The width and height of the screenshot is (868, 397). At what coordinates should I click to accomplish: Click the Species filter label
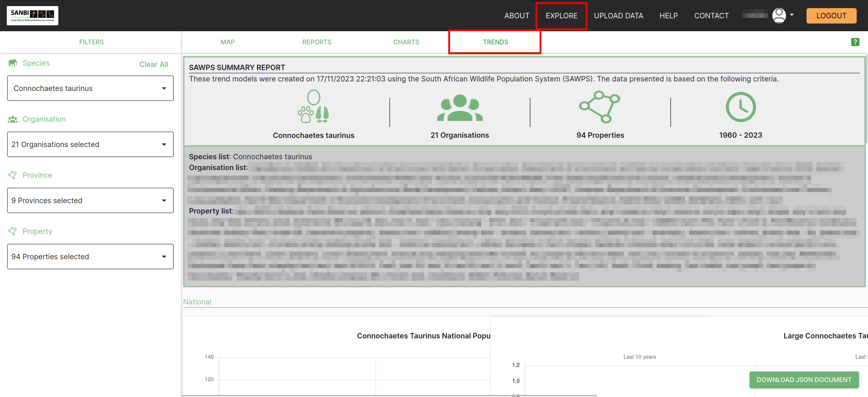[36, 63]
